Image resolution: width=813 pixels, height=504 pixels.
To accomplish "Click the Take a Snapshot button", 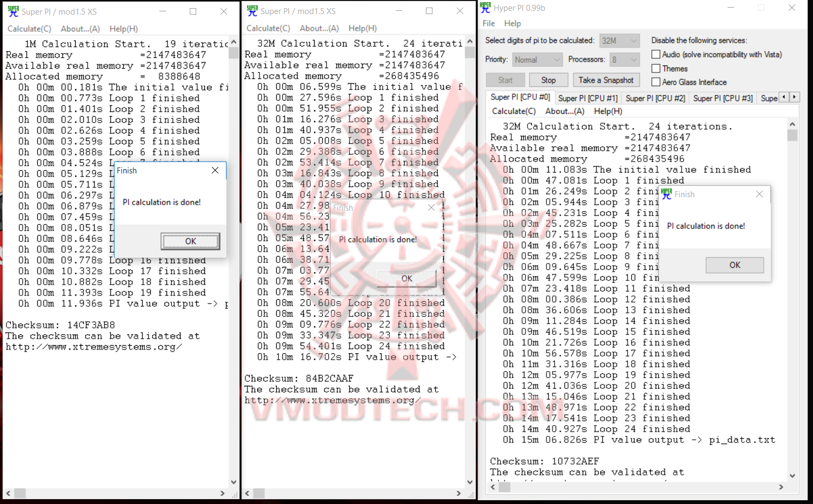I will click(x=606, y=80).
